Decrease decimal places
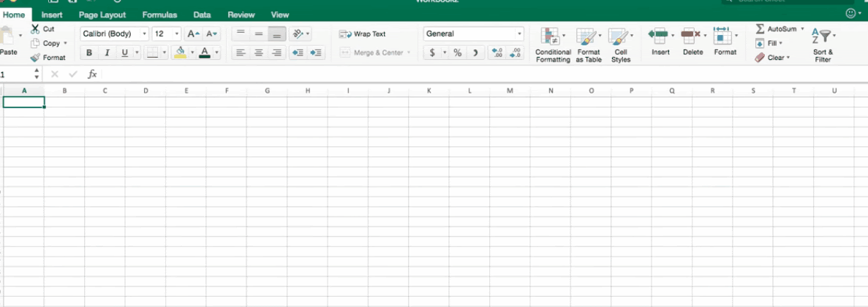This screenshot has height=307, width=868. pos(516,53)
